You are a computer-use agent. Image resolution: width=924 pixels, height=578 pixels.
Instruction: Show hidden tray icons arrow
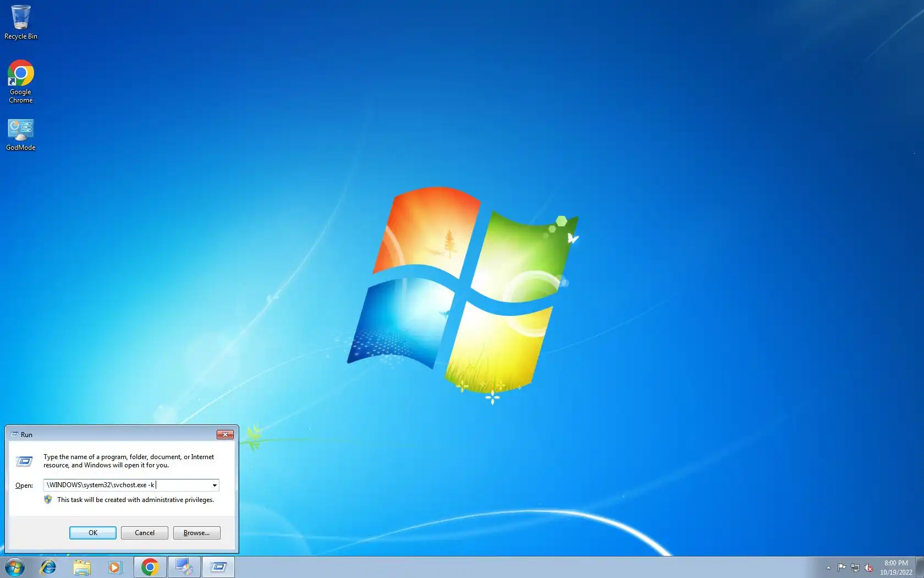pyautogui.click(x=828, y=568)
